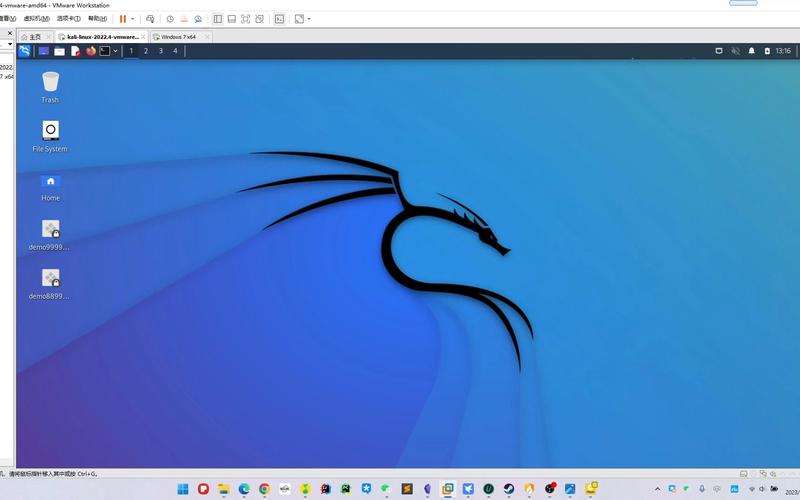Screen dimensions: 800x500
Task: Click the 13:16 clock in Kali panel
Action: 782,51
